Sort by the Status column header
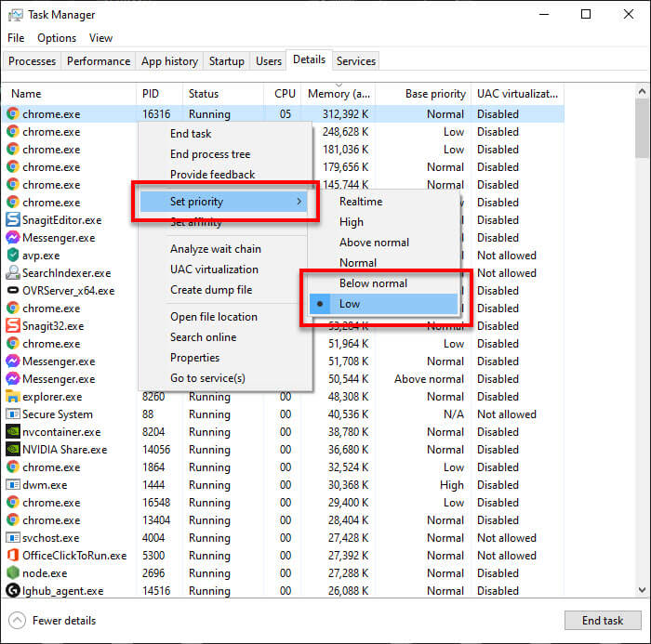 coord(223,94)
